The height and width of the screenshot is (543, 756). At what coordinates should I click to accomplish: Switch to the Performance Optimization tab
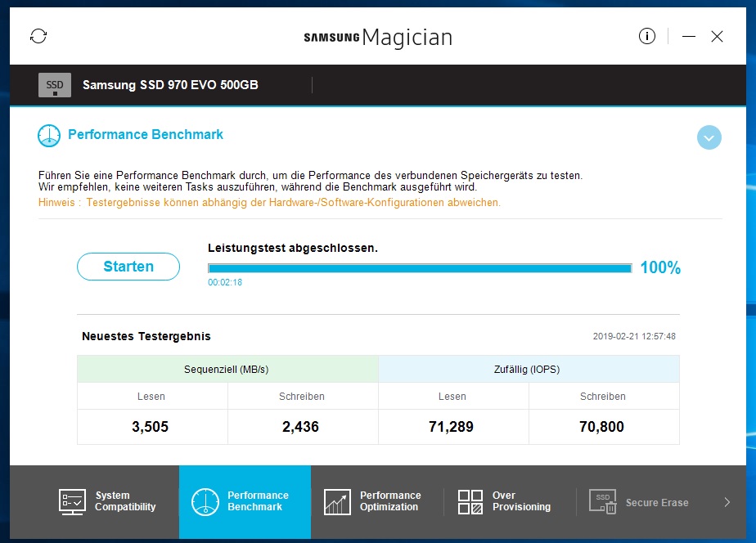tap(377, 501)
